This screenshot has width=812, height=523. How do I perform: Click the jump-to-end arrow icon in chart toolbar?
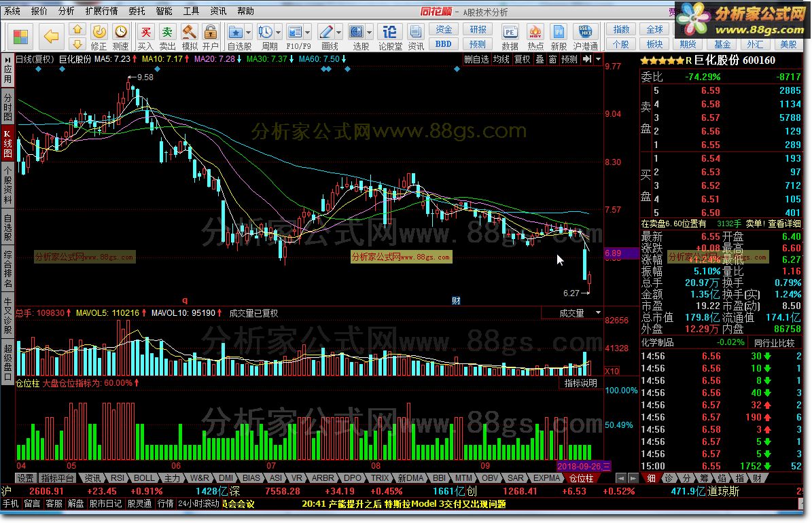point(586,59)
